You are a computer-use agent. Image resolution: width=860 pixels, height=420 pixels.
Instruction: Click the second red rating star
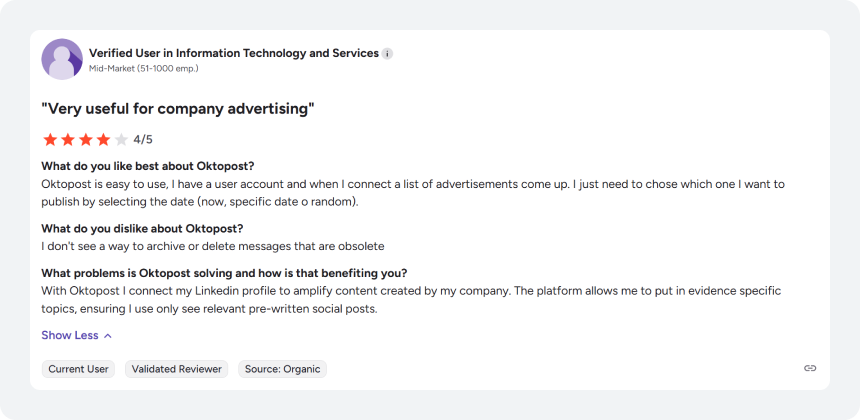click(x=67, y=140)
